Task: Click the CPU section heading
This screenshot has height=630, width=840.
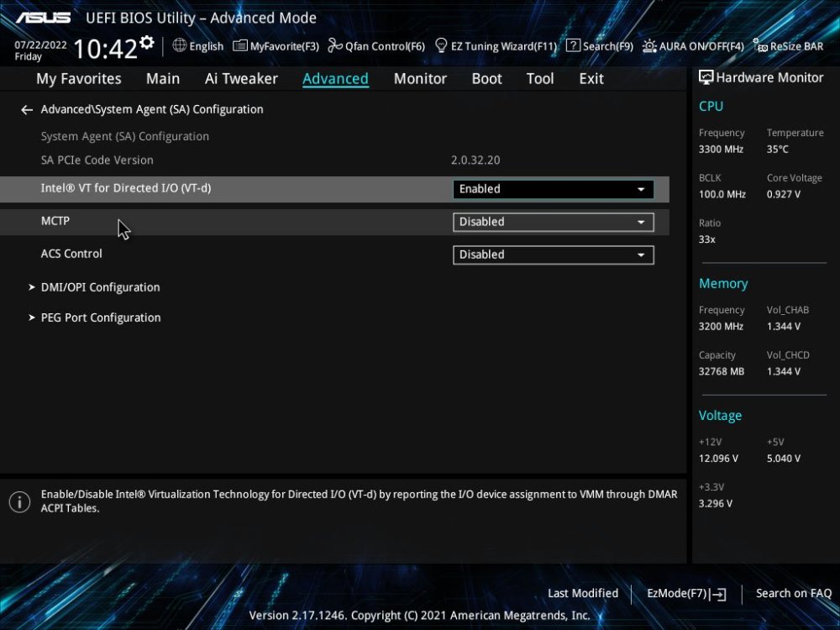Action: tap(711, 107)
